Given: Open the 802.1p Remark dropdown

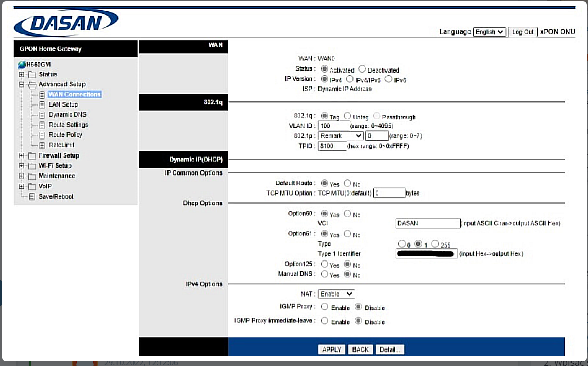Looking at the screenshot, I should 341,136.
